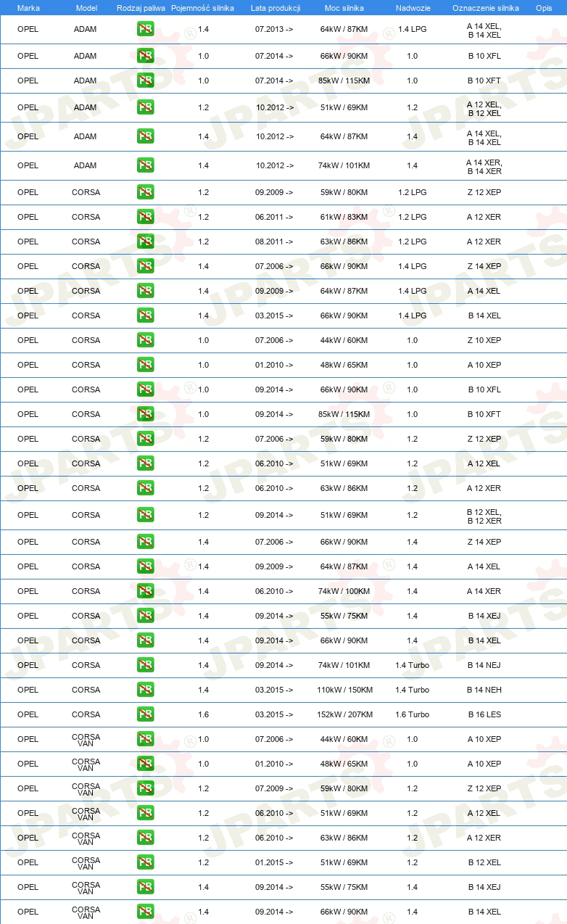Click fuel icon in CORSA VAN 44kW / 60KM row
The image size is (567, 924).
click(x=145, y=739)
